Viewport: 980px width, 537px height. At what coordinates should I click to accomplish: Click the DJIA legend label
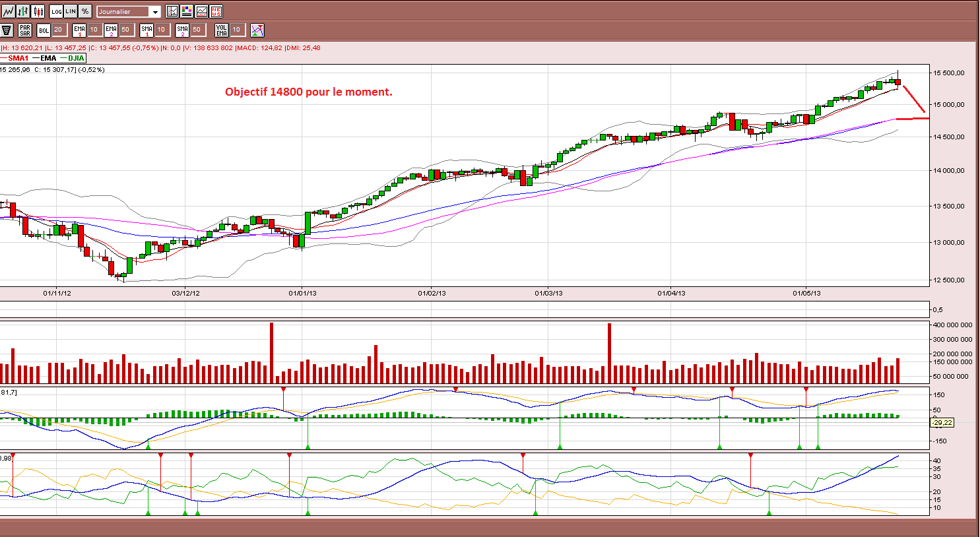(76, 58)
